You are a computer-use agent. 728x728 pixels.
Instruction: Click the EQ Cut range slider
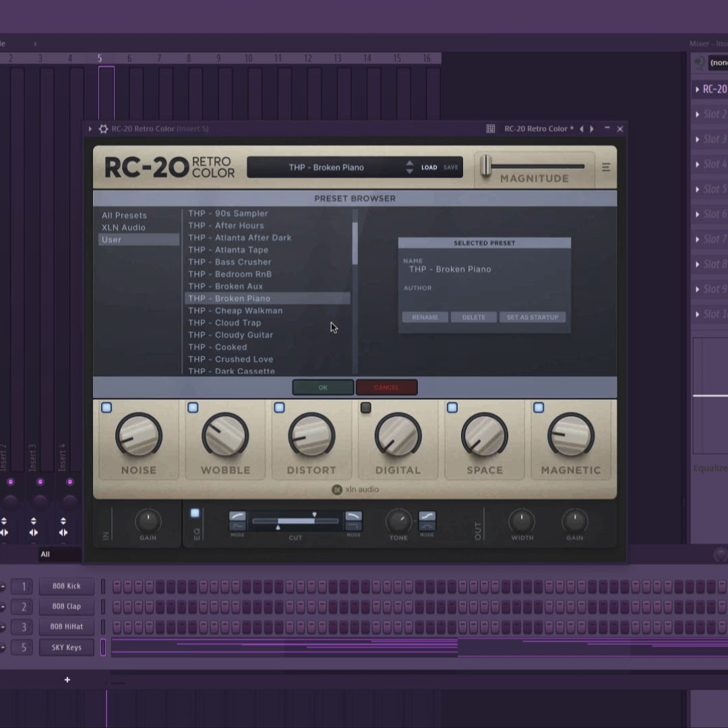(x=295, y=521)
